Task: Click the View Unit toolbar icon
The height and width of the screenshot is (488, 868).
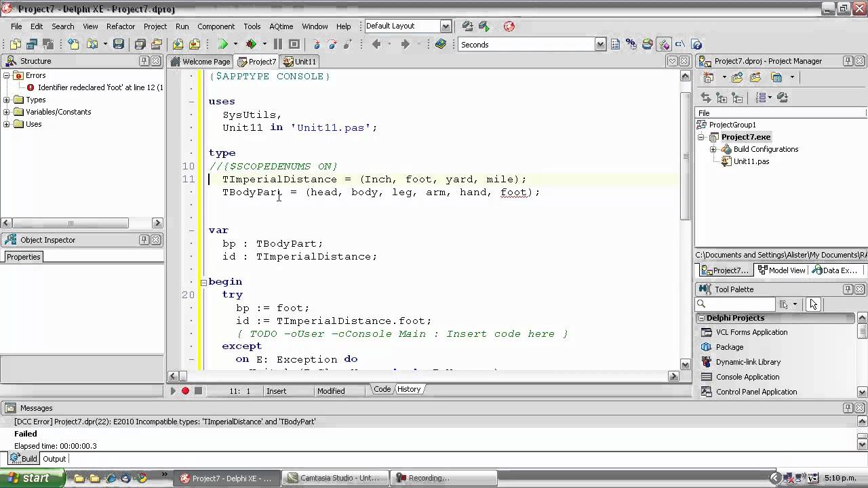Action: (x=15, y=44)
